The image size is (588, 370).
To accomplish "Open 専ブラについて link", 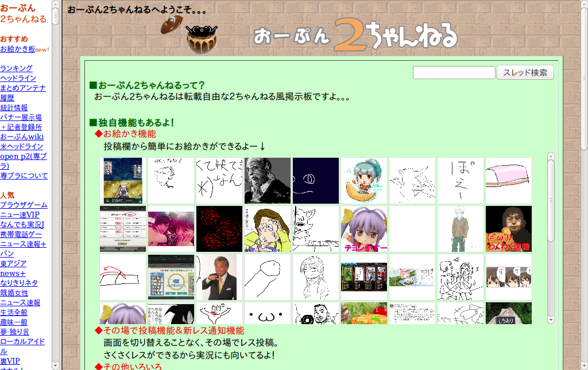I will click(24, 176).
